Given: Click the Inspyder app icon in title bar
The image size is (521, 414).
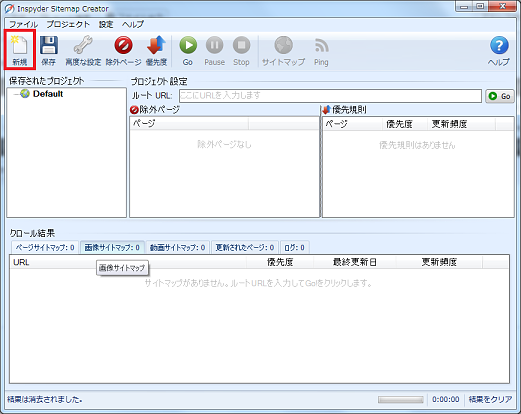Looking at the screenshot, I should 9,8.
